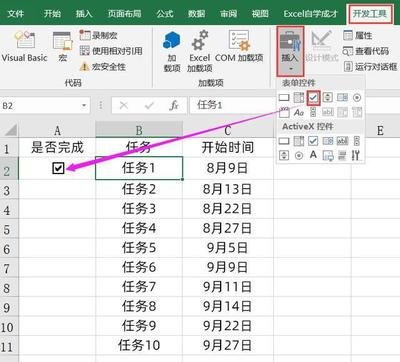Open the 文件 tab

[16, 14]
